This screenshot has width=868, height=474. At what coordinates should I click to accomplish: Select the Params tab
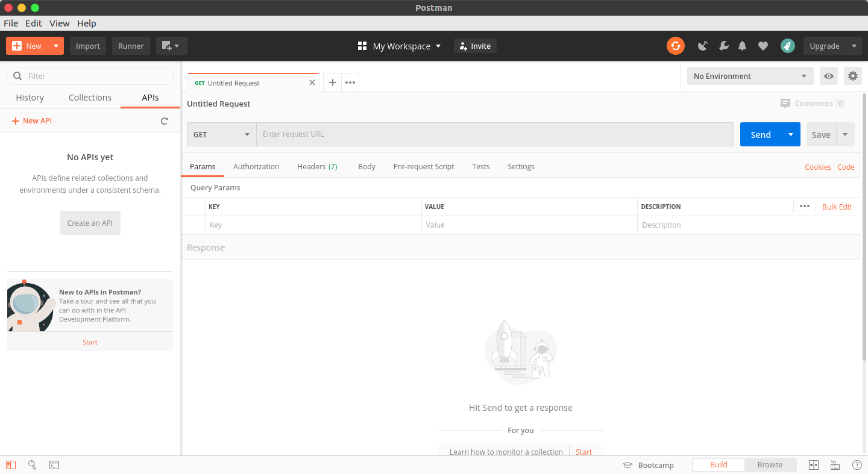203,166
